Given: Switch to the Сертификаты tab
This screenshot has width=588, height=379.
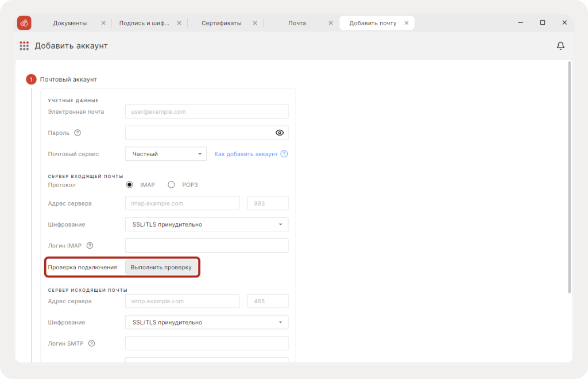Looking at the screenshot, I should [221, 23].
